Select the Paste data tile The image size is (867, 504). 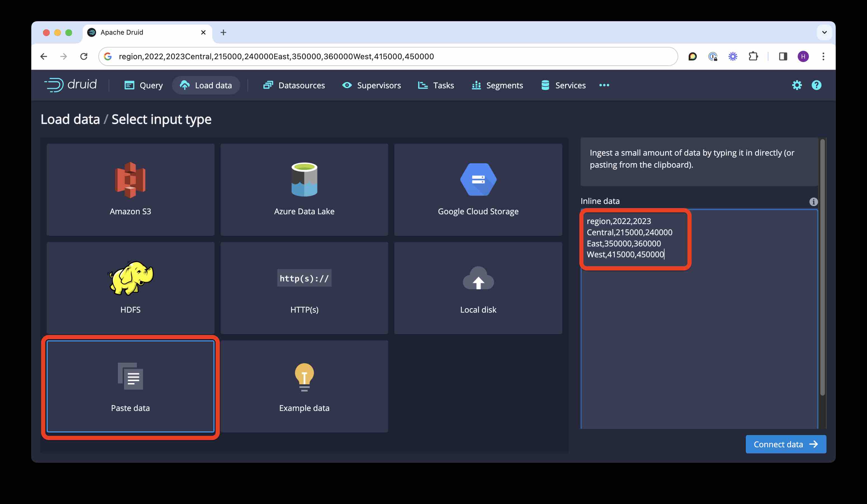(x=130, y=386)
